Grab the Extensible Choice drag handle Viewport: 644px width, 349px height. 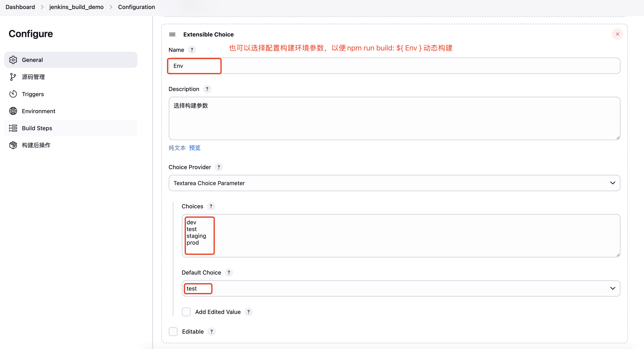click(x=172, y=34)
